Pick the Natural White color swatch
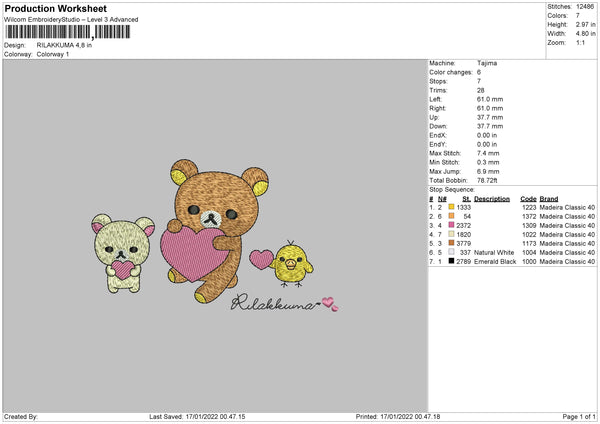The height and width of the screenshot is (424, 600). [451, 252]
